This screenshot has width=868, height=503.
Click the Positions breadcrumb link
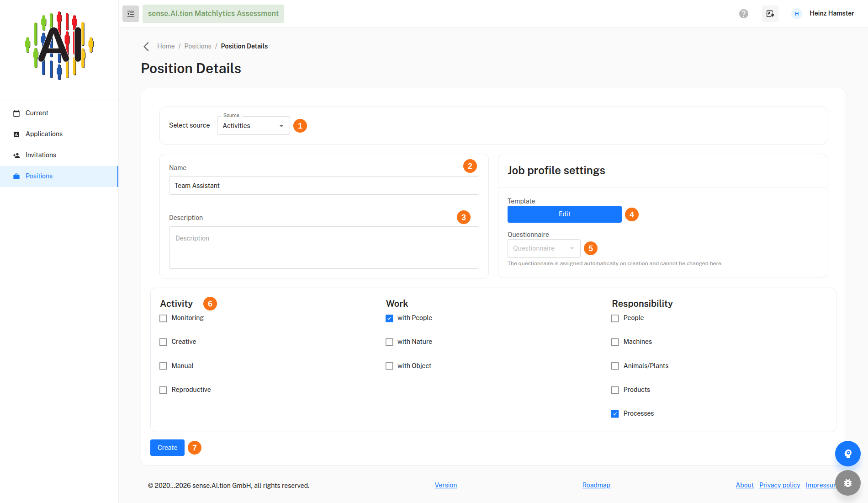click(x=198, y=46)
